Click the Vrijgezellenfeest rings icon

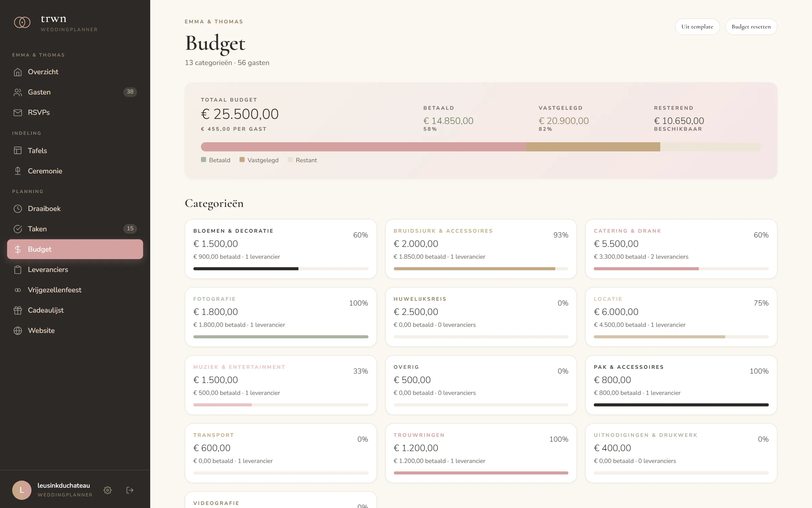coord(18,290)
